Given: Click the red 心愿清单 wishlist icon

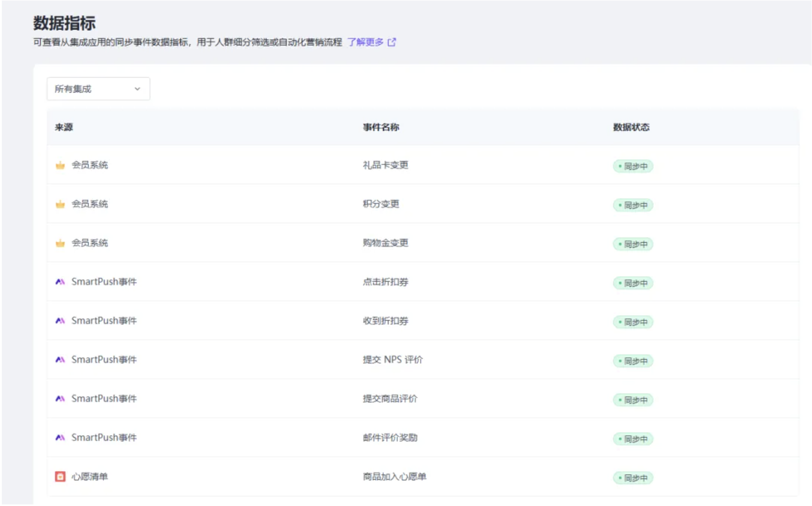Looking at the screenshot, I should pyautogui.click(x=60, y=477).
